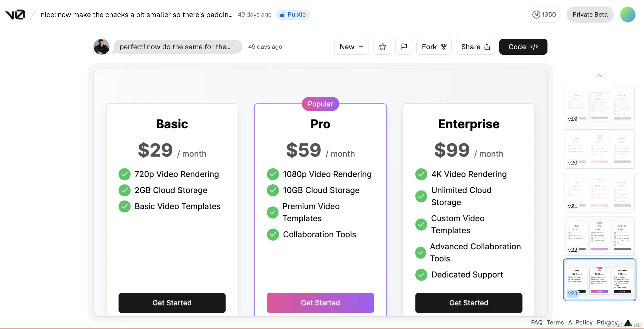Image resolution: width=644 pixels, height=329 pixels.
Task: Click the v0 logo icon
Action: 15,15
